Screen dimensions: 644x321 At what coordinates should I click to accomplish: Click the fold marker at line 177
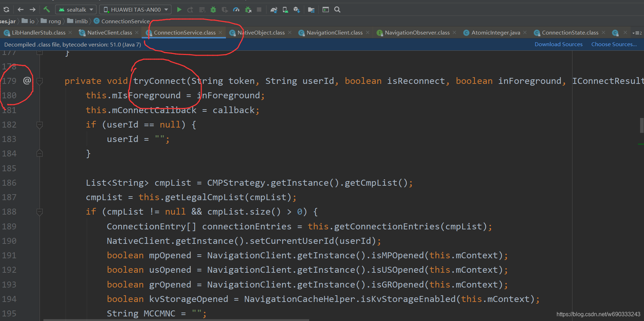point(40,53)
